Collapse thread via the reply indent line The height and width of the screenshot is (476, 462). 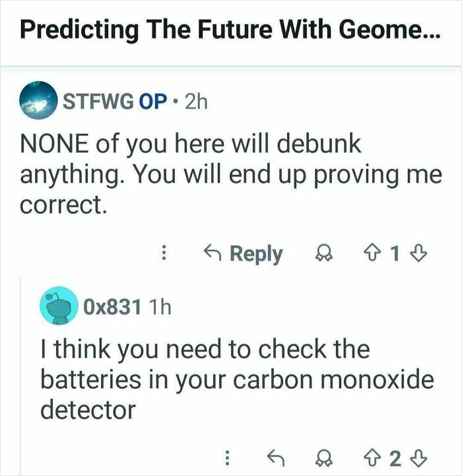20,376
